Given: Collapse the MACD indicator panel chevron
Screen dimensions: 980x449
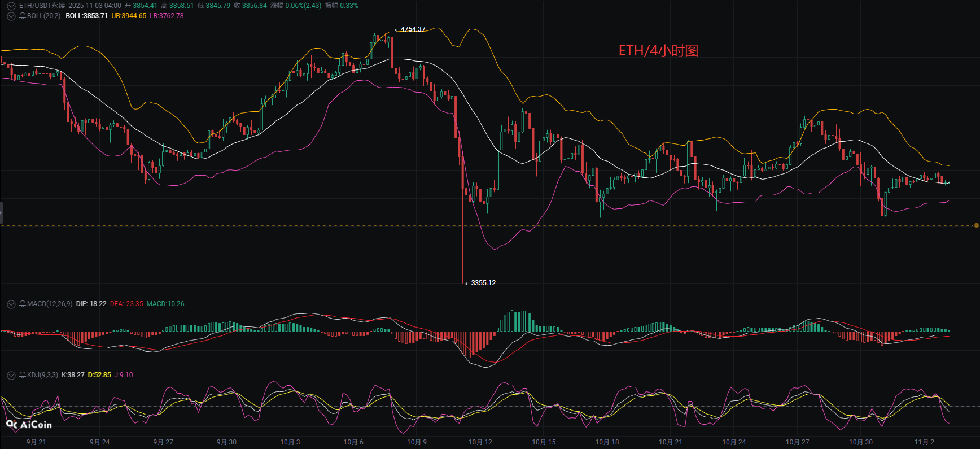Looking at the screenshot, I should [11, 304].
